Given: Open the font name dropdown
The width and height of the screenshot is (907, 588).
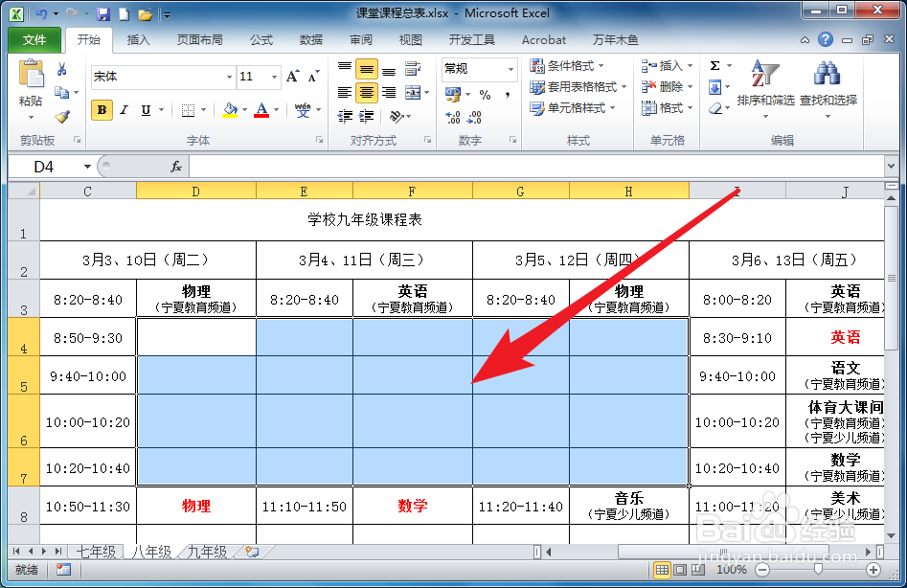Looking at the screenshot, I should click(x=228, y=77).
